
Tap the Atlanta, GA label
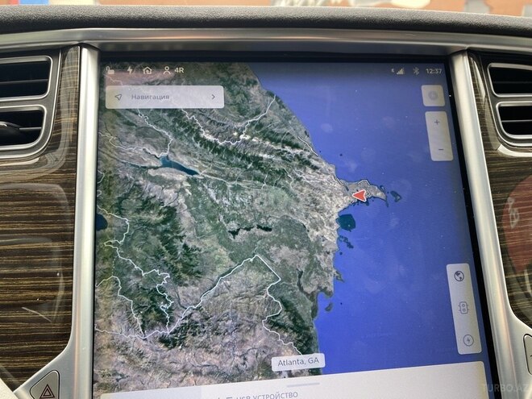click(298, 362)
